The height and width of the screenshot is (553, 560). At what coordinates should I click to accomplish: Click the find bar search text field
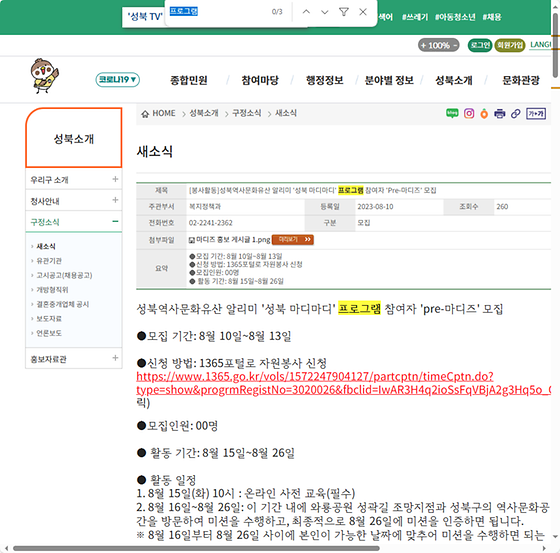tap(218, 12)
